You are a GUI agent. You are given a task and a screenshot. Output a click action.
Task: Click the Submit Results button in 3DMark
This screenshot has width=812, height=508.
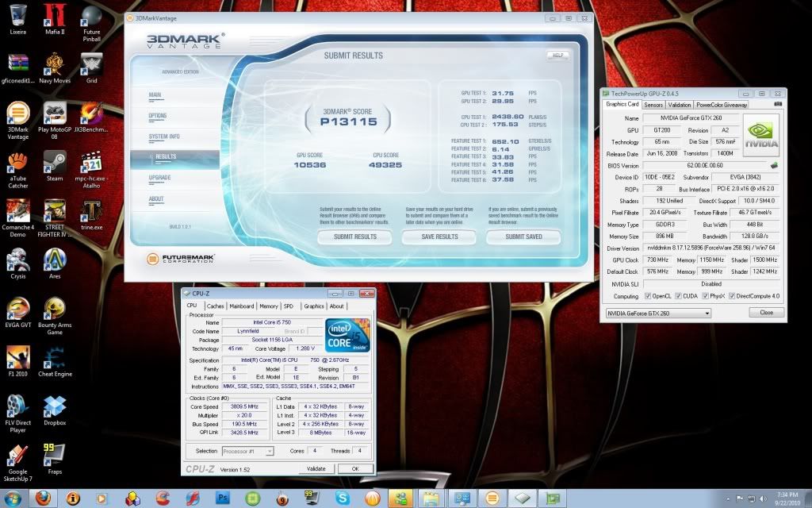(354, 237)
